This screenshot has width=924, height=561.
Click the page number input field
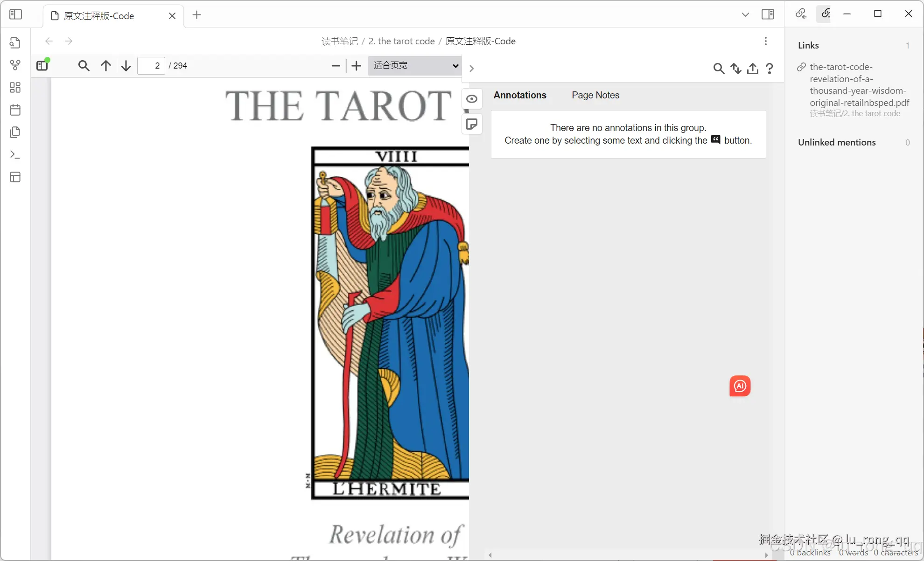[152, 66]
